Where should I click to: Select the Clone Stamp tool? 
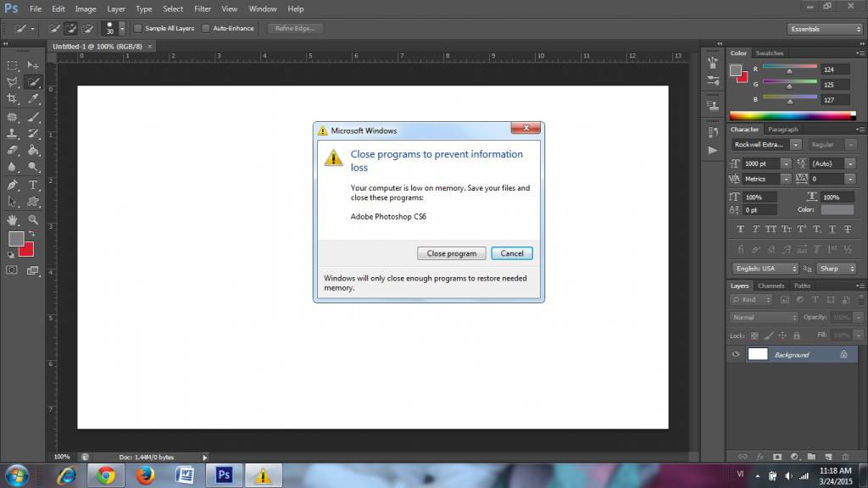(12, 133)
